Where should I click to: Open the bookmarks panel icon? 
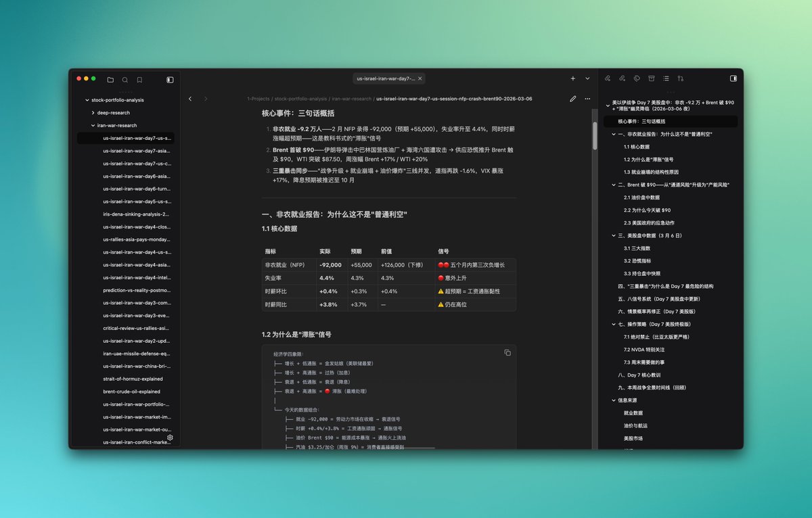139,79
